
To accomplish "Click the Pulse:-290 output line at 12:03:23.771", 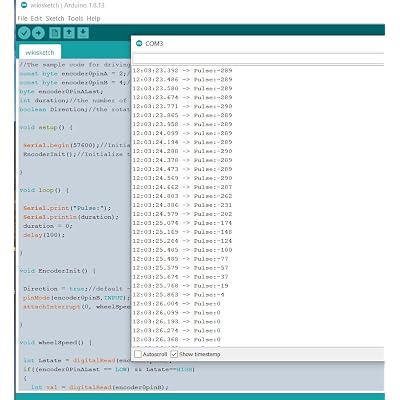I will click(x=182, y=106).
